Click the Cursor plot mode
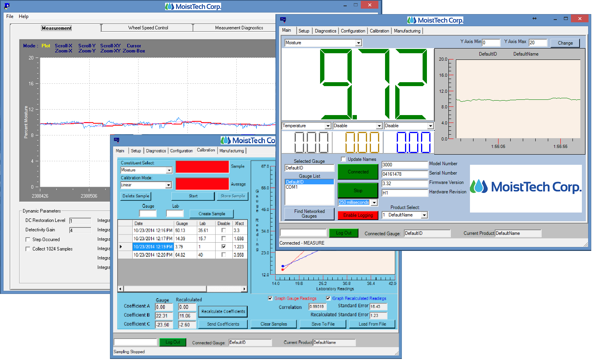The image size is (594, 364). point(134,46)
